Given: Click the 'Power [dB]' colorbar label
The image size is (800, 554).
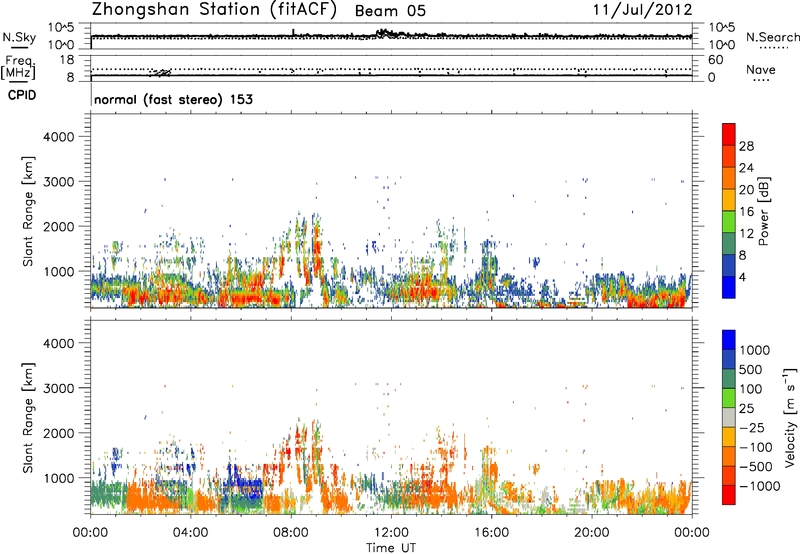Looking at the screenshot, I should click(763, 211).
